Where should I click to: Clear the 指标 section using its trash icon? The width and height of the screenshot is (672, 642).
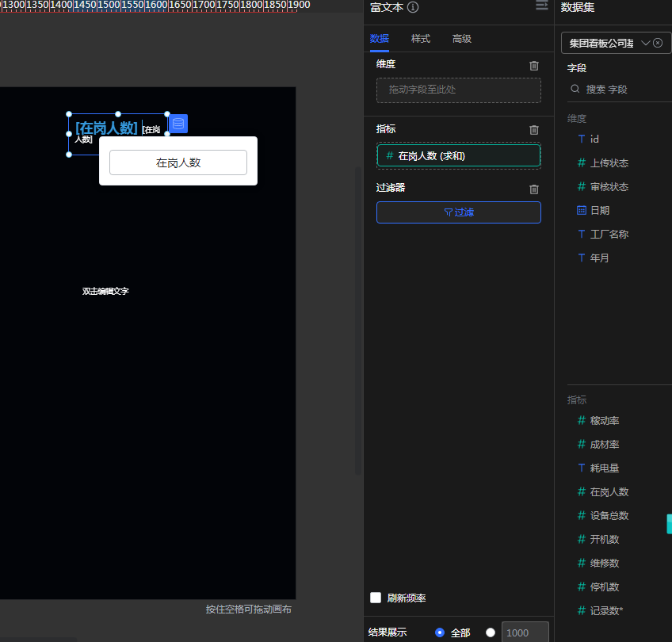tap(534, 130)
